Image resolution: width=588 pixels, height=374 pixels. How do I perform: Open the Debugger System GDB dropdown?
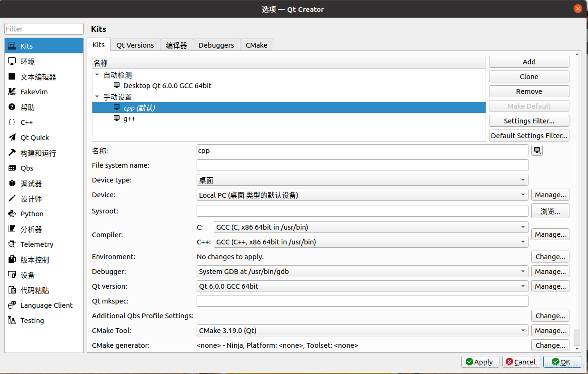(x=362, y=272)
